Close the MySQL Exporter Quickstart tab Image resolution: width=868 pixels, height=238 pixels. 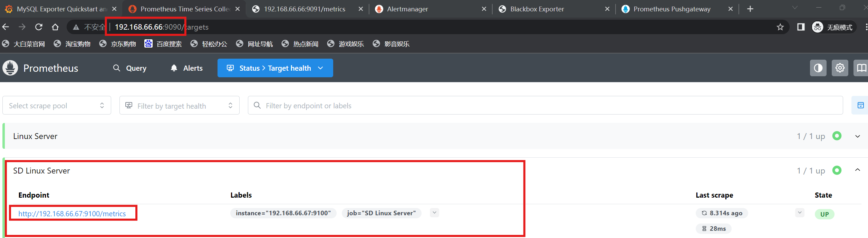pos(114,9)
